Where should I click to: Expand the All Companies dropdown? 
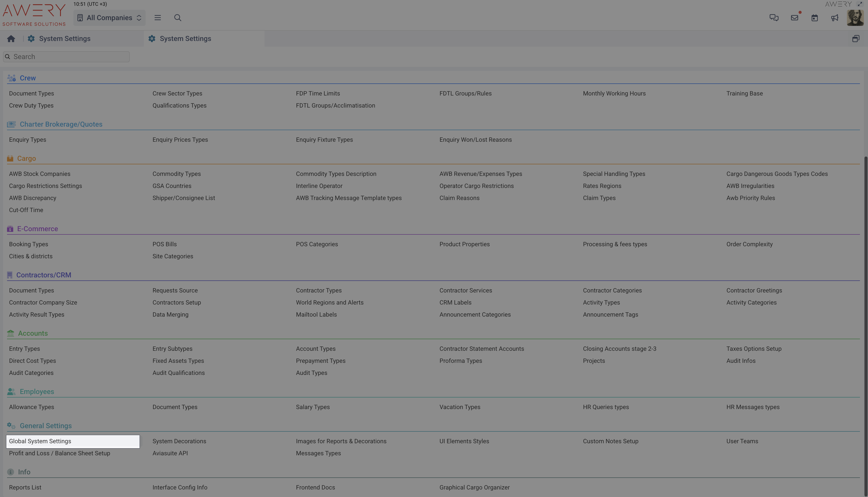(x=109, y=18)
